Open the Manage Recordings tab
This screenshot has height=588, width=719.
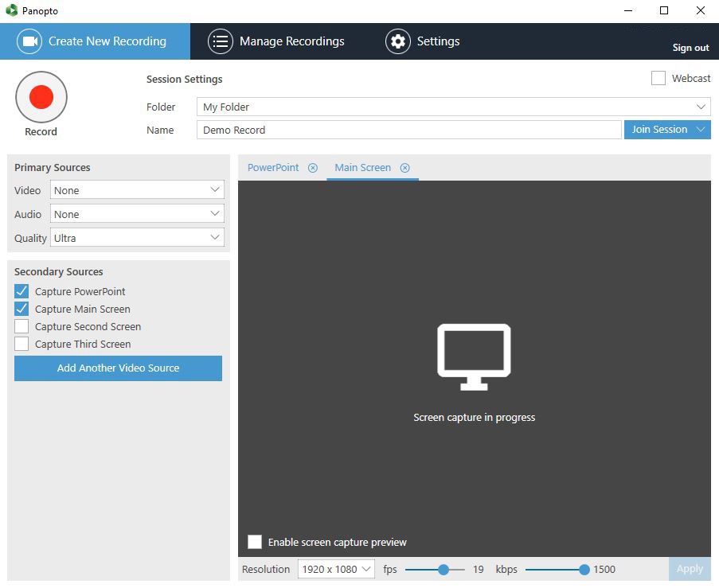pyautogui.click(x=291, y=41)
